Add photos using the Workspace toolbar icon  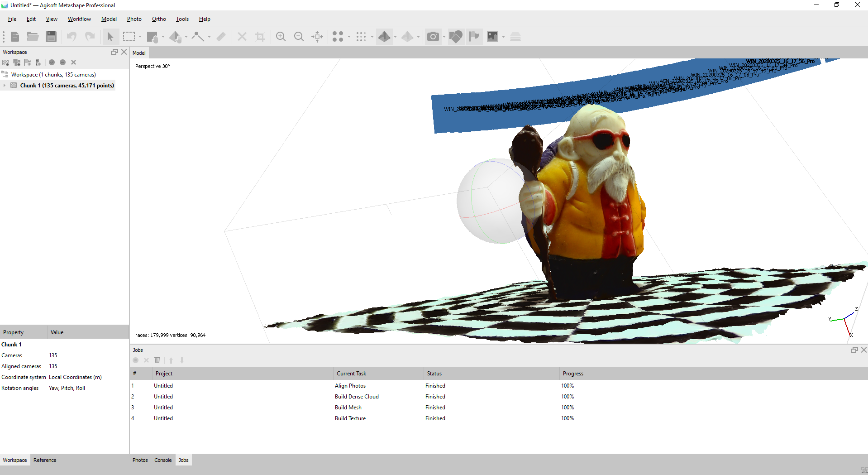coord(17,62)
